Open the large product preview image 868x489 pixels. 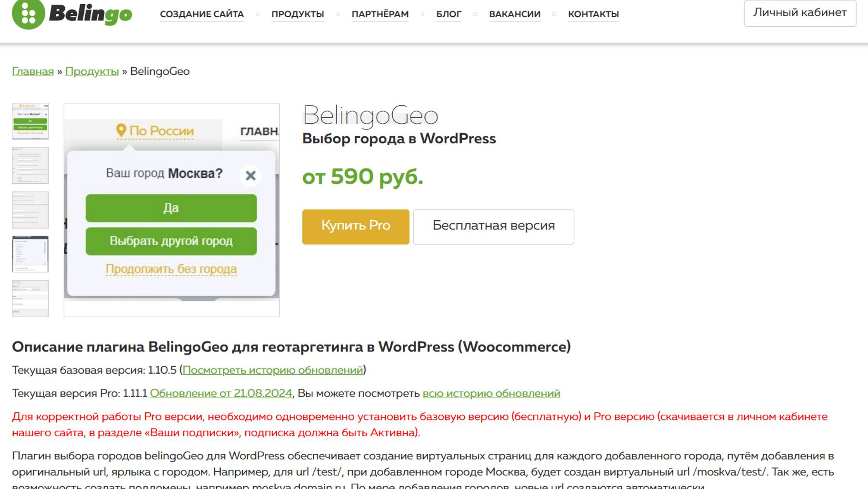[171, 210]
